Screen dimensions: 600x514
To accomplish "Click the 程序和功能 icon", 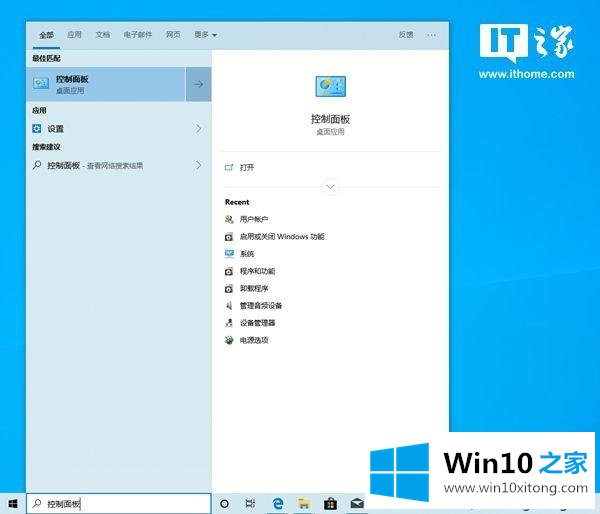I will (x=229, y=271).
